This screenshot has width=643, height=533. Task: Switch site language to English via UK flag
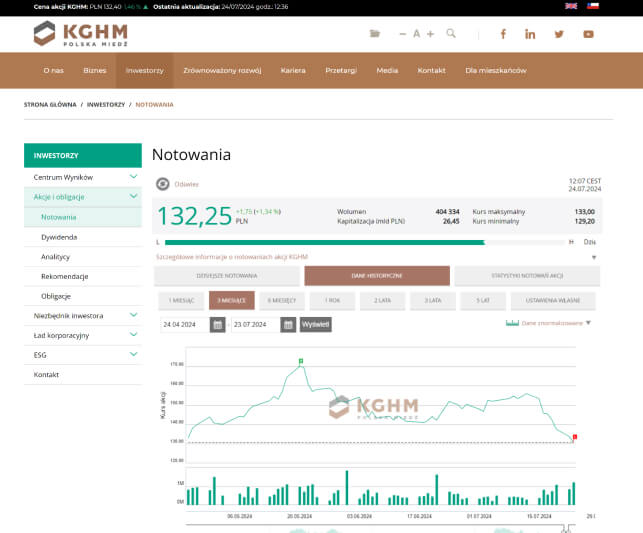(x=571, y=6)
